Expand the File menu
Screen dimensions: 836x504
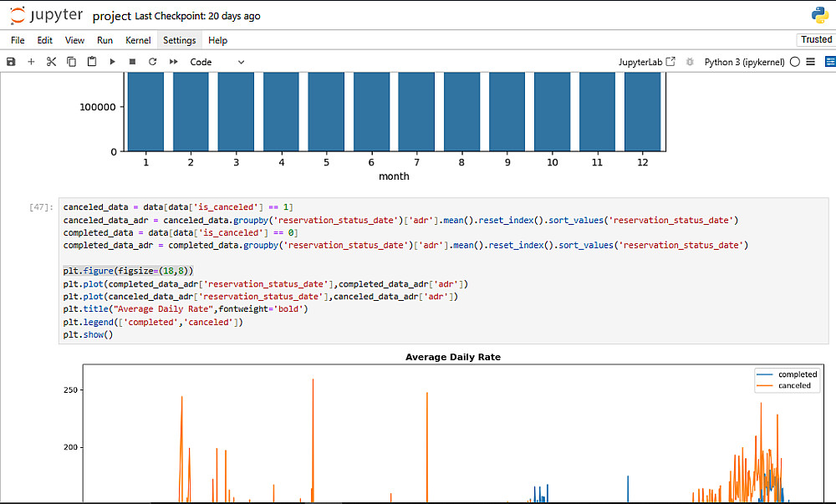tap(18, 40)
